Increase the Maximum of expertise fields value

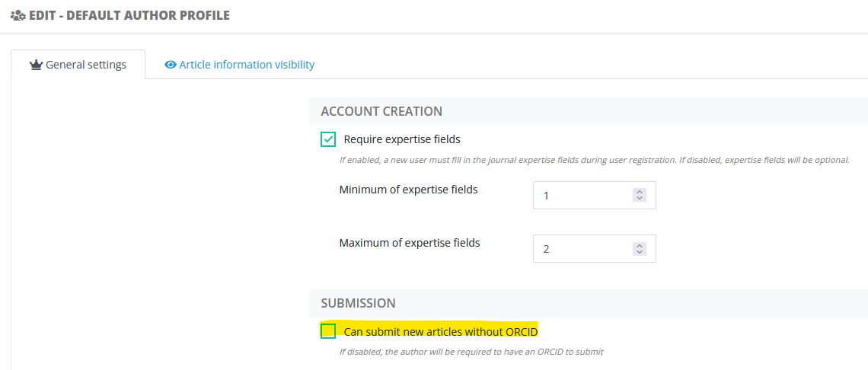click(x=640, y=245)
